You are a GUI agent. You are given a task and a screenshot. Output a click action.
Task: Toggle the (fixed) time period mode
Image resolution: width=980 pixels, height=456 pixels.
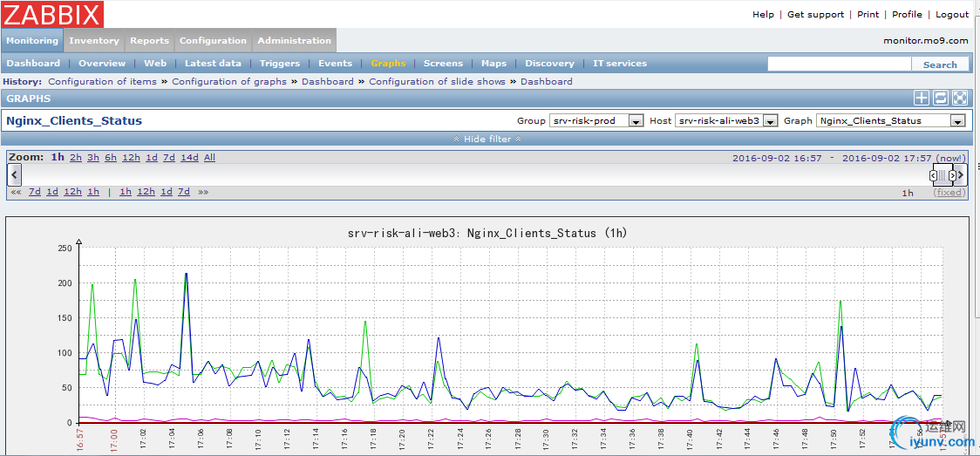(949, 193)
